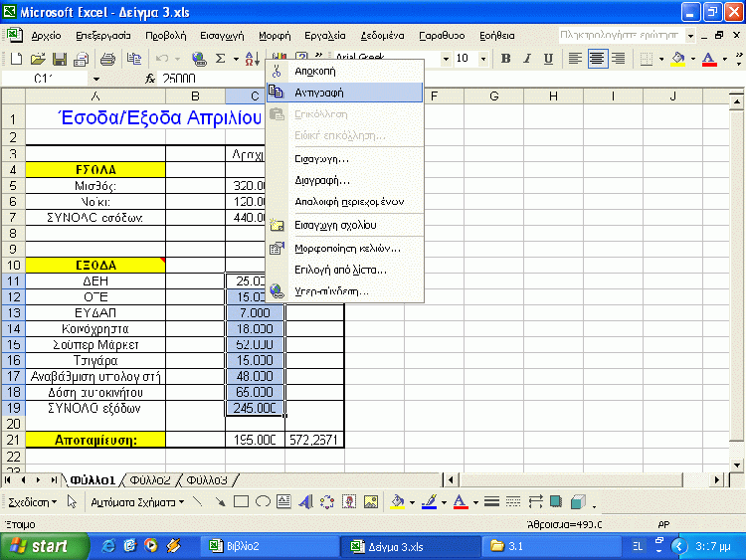Toggle Italic formatting
The height and width of the screenshot is (560, 746).
527,59
